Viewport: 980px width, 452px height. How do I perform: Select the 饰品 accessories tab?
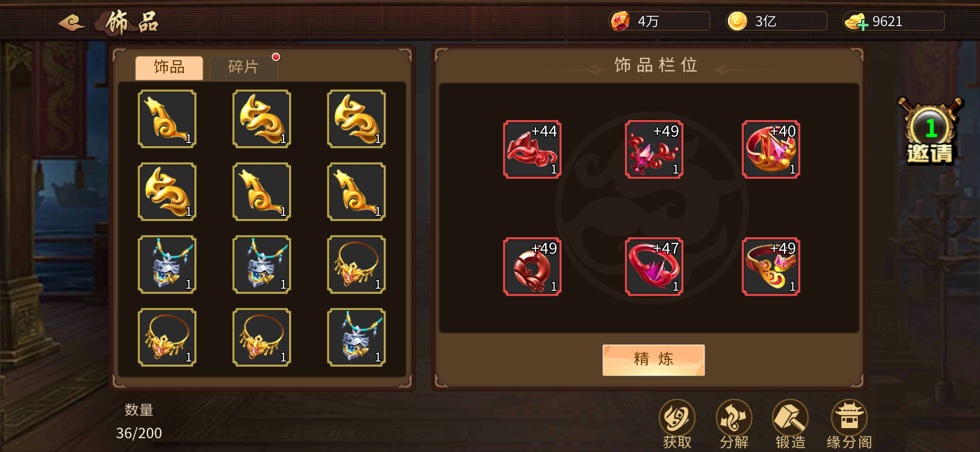[x=169, y=67]
